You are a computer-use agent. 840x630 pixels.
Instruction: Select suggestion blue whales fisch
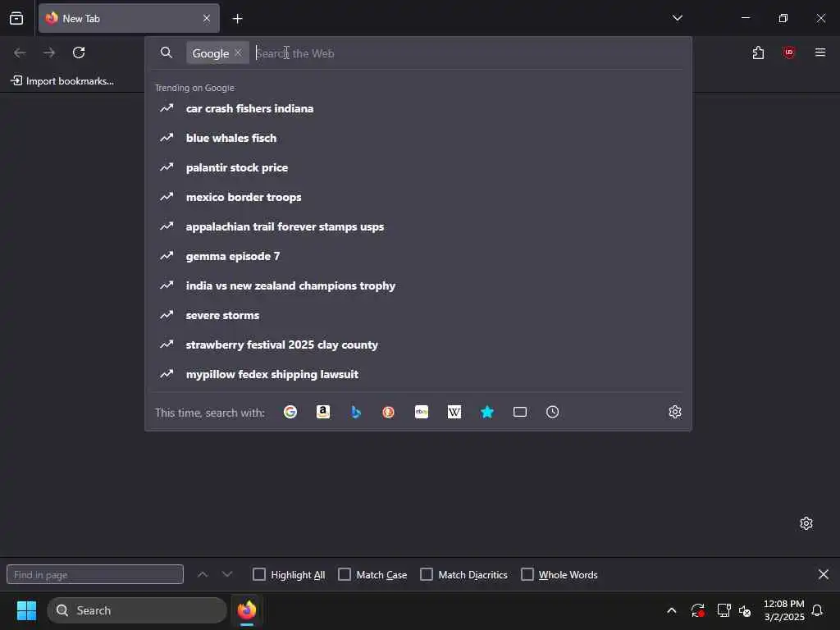pos(418,138)
